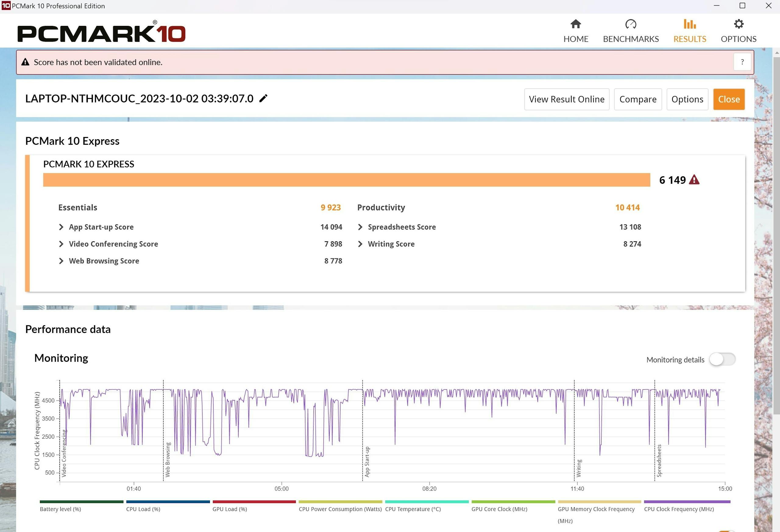This screenshot has height=532, width=780.
Task: Click the pencil icon to rename result
Action: (x=263, y=98)
